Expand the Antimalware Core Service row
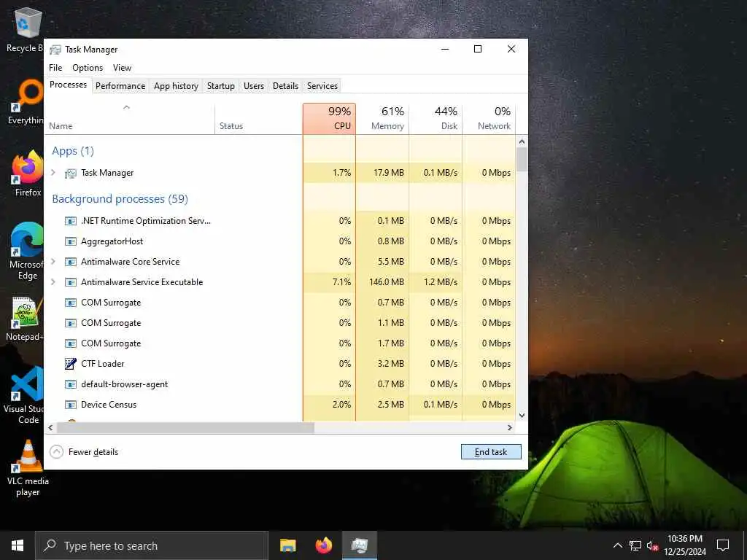This screenshot has width=747, height=560. click(x=53, y=262)
